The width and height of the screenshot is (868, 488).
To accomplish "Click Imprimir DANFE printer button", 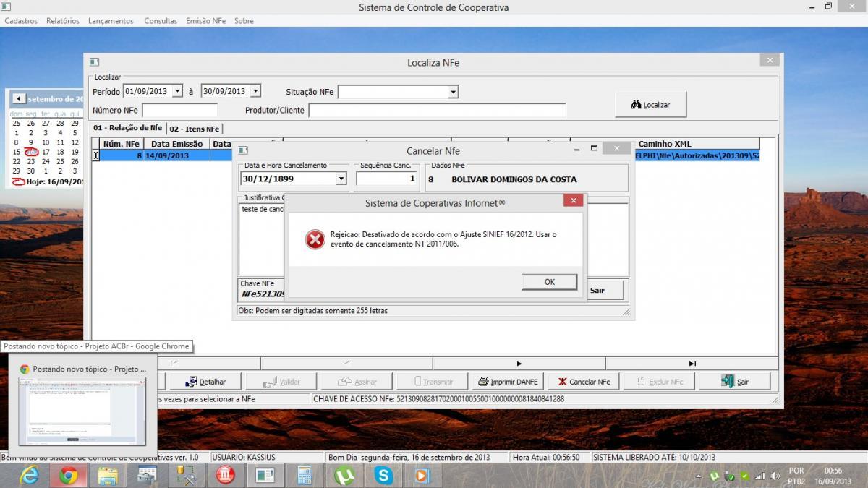I will [x=507, y=382].
